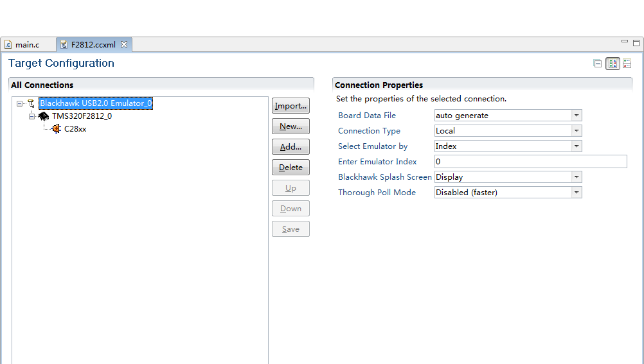This screenshot has width=644, height=364.
Task: Click the Thorough Poll Mode label
Action: [x=377, y=193]
